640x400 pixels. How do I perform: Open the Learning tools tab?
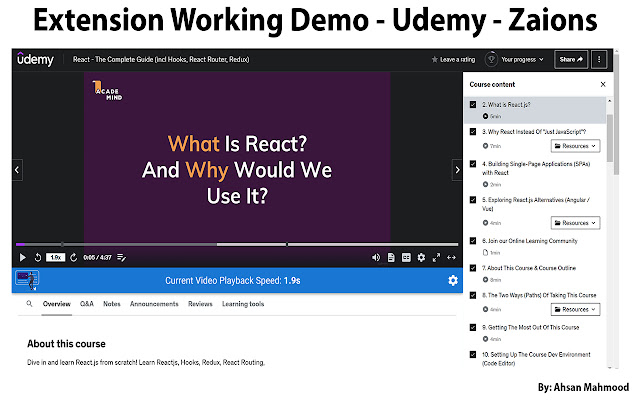[x=243, y=304]
